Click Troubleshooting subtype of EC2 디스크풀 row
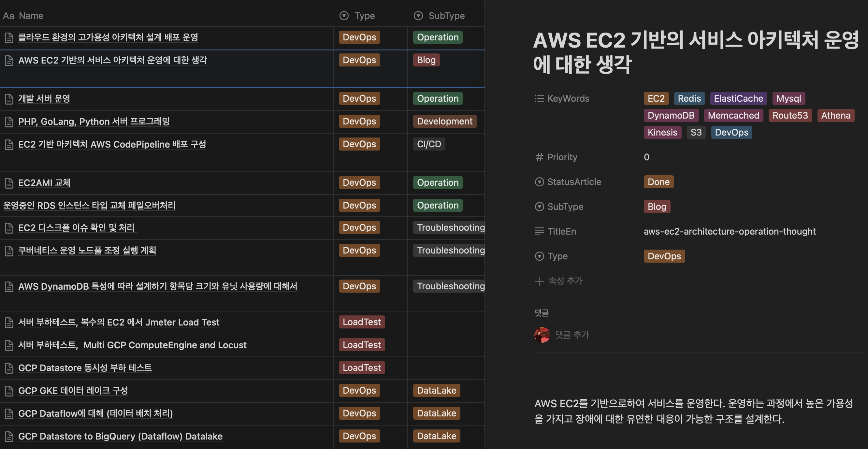 449,227
